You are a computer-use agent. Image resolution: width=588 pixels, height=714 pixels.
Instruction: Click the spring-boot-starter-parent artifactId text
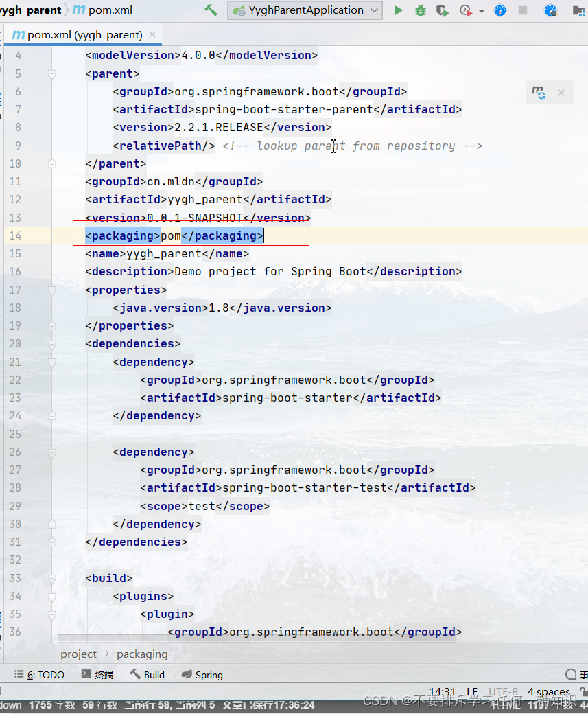coord(284,109)
